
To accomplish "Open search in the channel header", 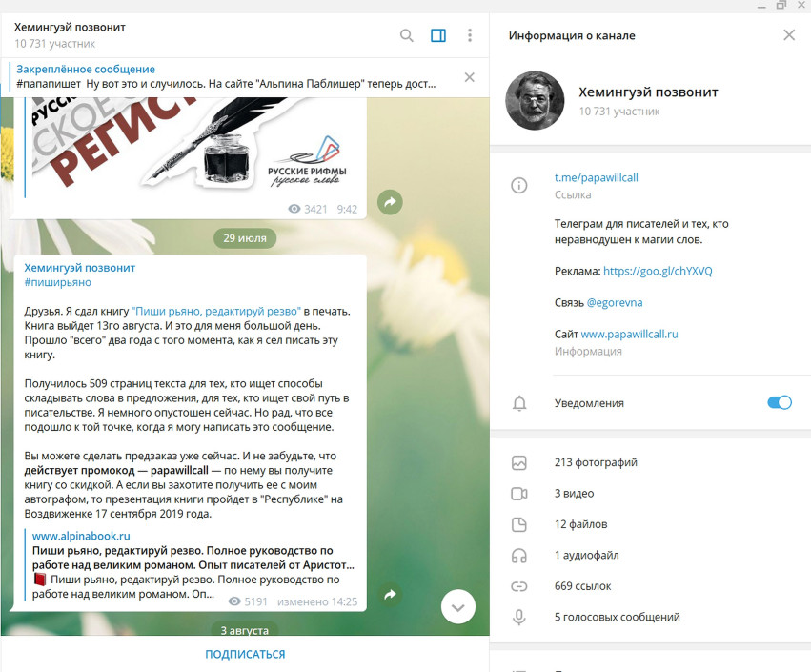I will pos(407,35).
